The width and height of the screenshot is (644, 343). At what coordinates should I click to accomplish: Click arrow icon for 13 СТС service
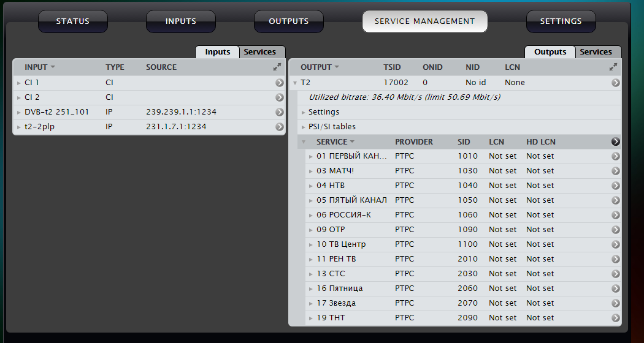click(x=616, y=274)
